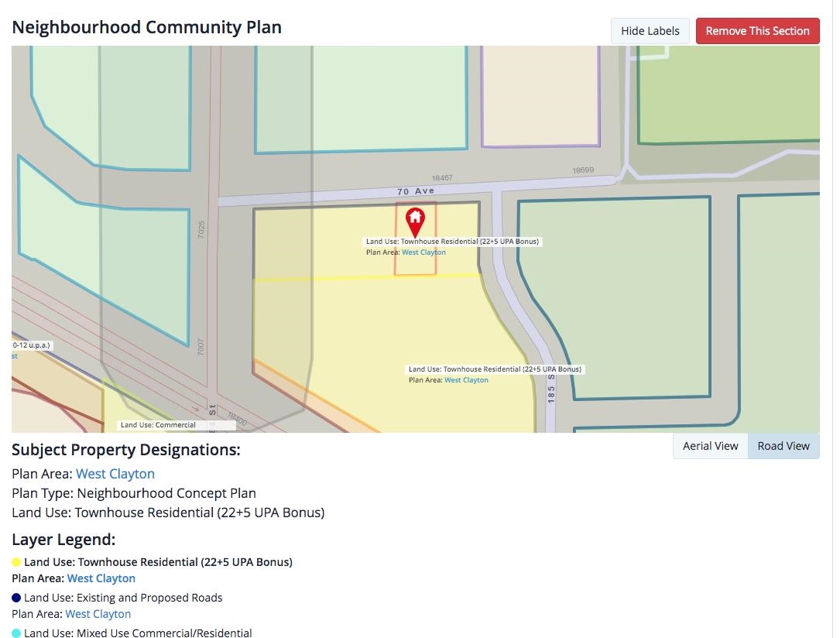Image resolution: width=840 pixels, height=638 pixels.
Task: Click the Subject Property Designations heading
Action: click(x=126, y=450)
